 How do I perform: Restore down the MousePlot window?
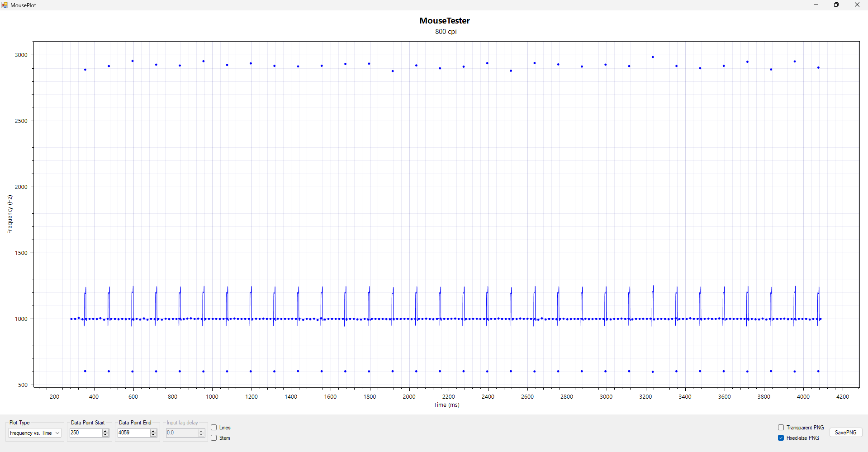click(836, 5)
